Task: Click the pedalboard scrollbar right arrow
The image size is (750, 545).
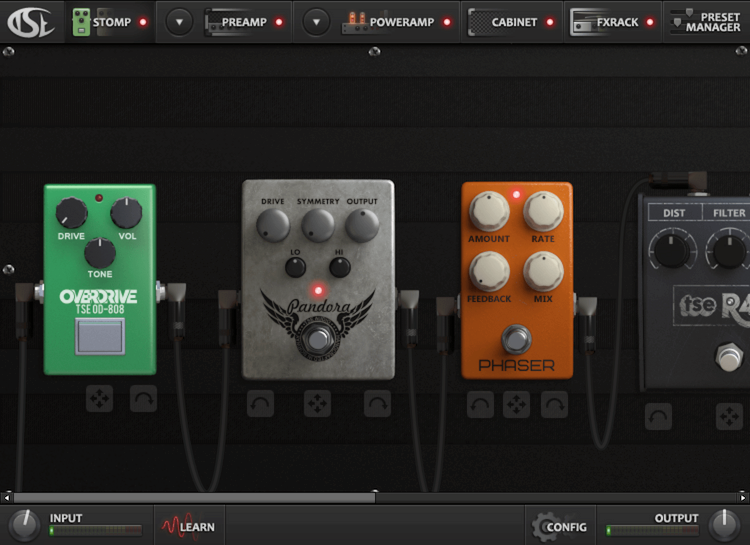Action: (743, 498)
